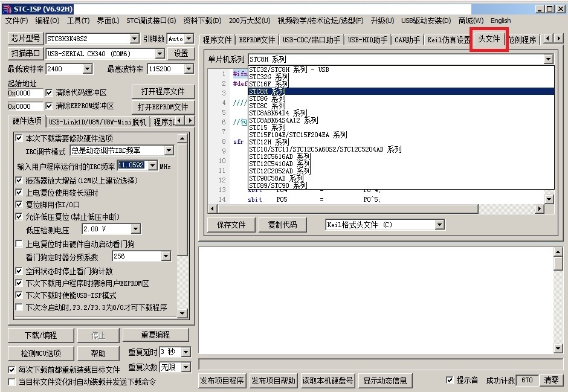Open the USB-CDC/串口助手 tab
Screen dimensions: 568x392
(311, 40)
